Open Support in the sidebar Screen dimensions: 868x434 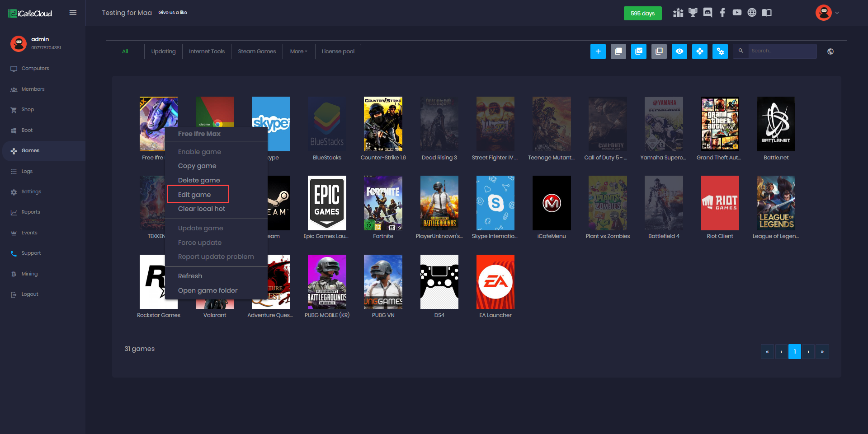coord(31,253)
